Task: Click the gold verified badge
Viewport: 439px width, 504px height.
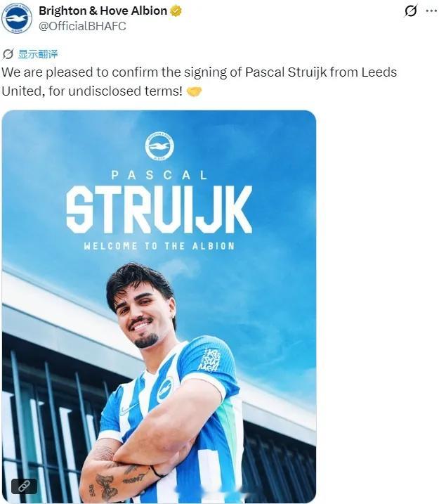Action: [x=176, y=11]
